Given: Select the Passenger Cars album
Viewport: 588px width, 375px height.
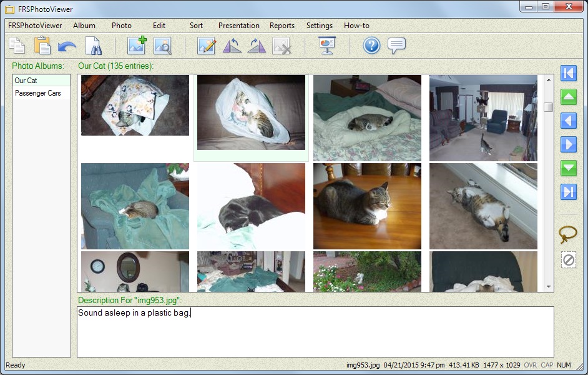Looking at the screenshot, I should [x=42, y=93].
